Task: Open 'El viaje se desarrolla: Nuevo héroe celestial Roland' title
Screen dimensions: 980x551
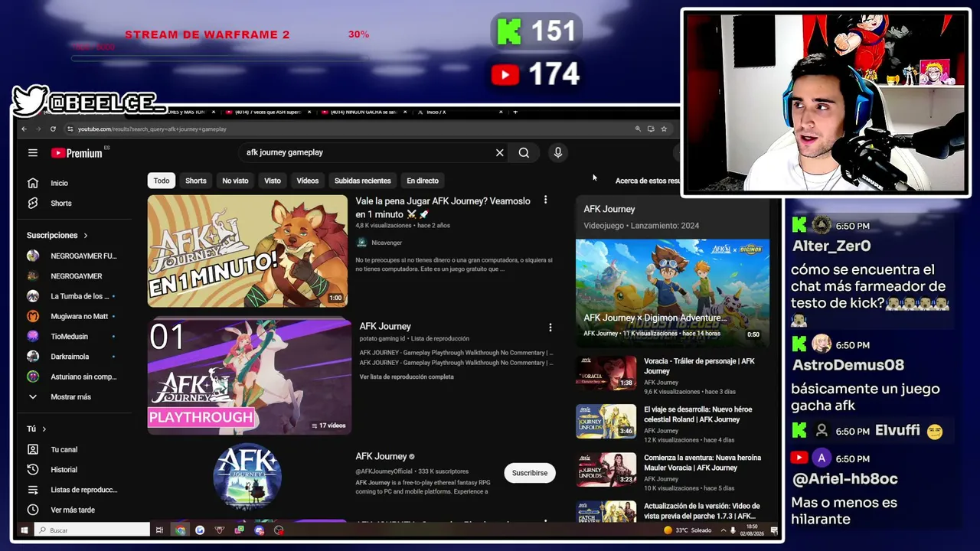Action: tap(698, 414)
